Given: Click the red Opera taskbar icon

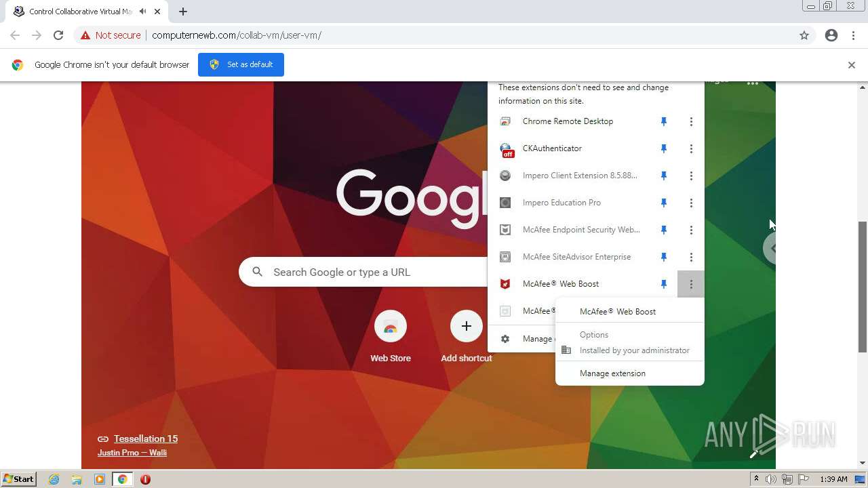Looking at the screenshot, I should (145, 479).
